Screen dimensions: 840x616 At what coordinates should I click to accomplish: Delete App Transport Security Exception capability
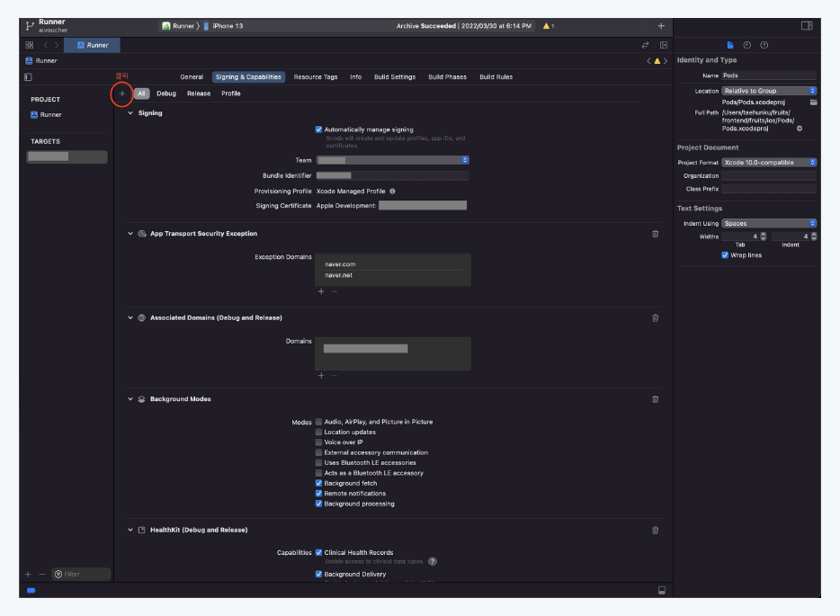[x=655, y=234]
